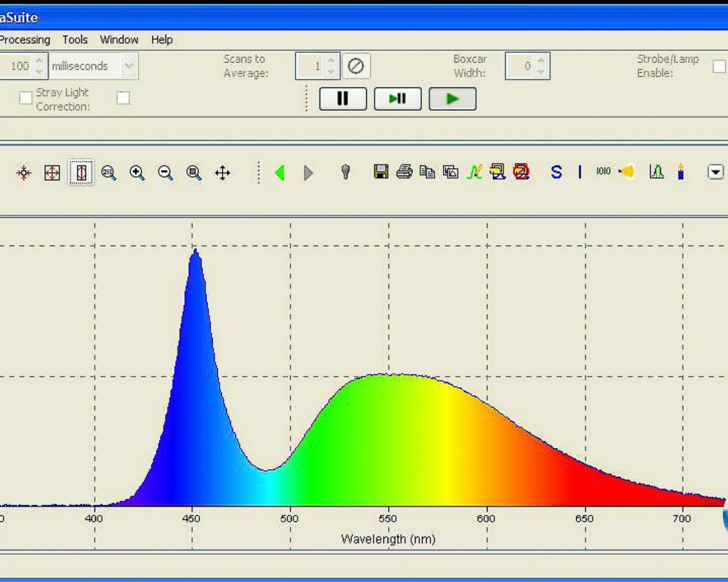
Task: Select the scale graph height to fill icon
Action: [81, 173]
